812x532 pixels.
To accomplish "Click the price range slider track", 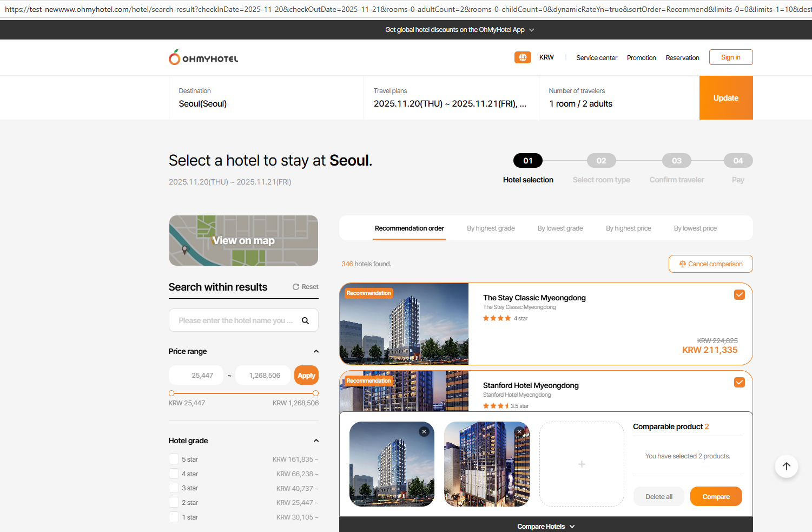I will 243,393.
